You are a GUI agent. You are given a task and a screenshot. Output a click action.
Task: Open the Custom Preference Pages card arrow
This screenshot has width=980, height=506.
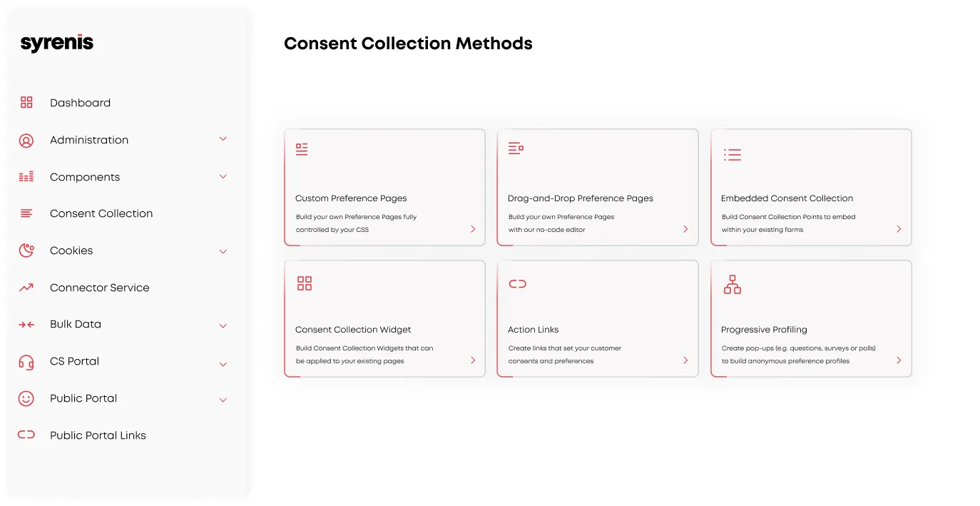coord(473,229)
